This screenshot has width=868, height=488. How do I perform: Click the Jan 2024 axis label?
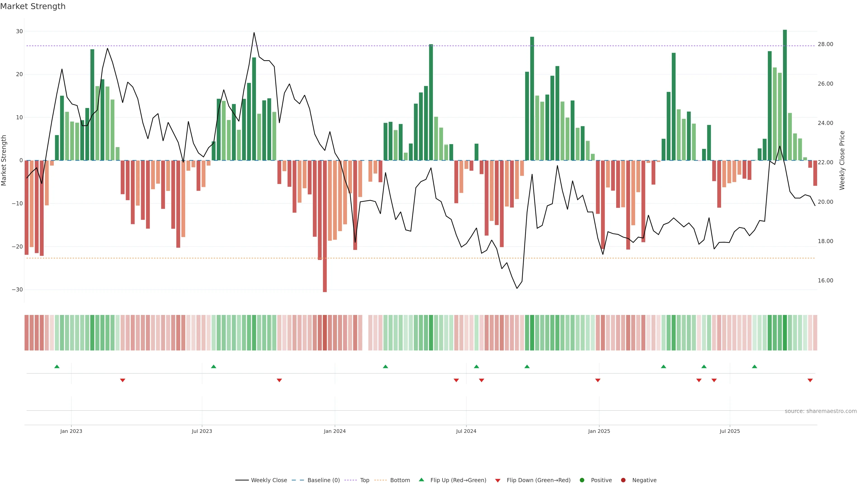[x=335, y=431]
